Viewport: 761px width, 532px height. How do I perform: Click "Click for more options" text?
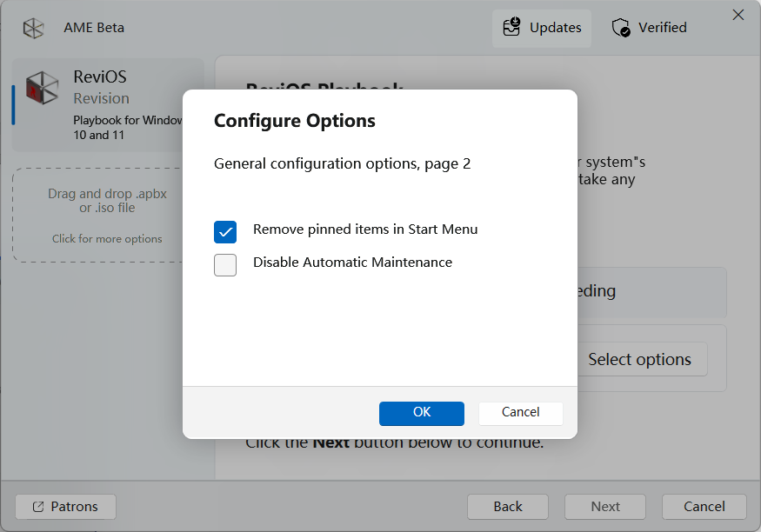click(x=107, y=239)
